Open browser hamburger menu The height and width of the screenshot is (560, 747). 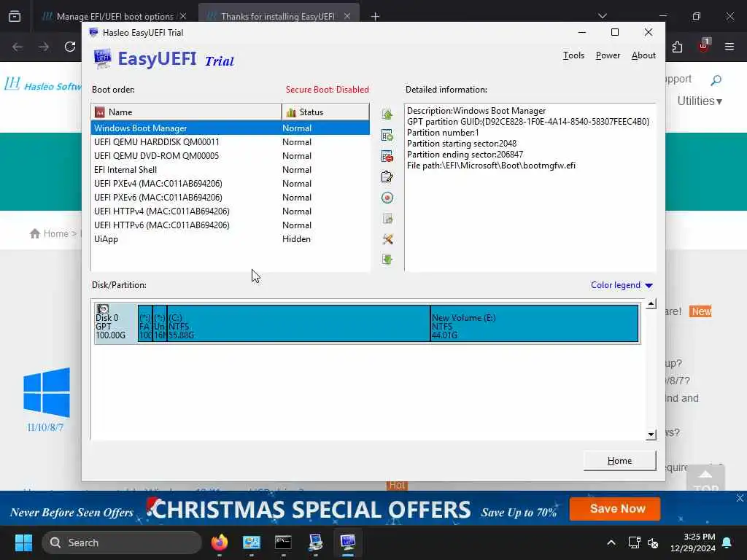[x=729, y=47]
